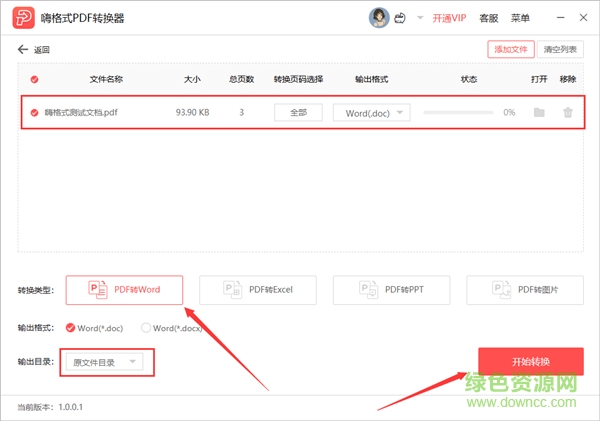Toggle the select-all checkbox in the header

pos(34,79)
